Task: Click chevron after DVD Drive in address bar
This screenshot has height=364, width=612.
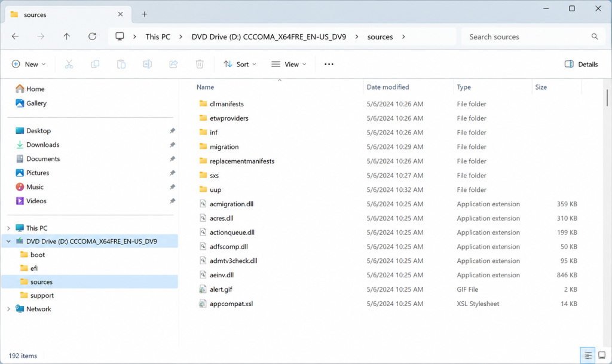Action: tap(357, 36)
